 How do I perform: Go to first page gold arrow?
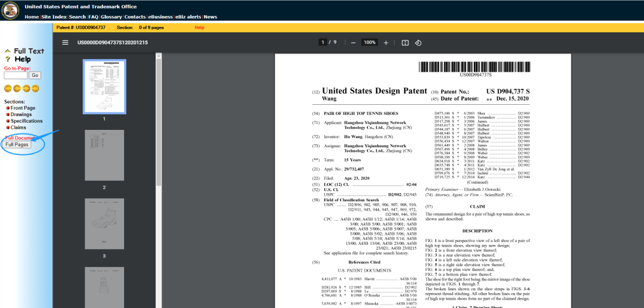coord(8,88)
